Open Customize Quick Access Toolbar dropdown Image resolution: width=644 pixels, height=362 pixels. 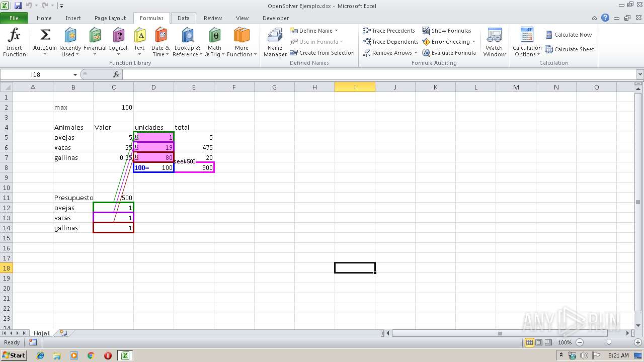click(x=61, y=6)
